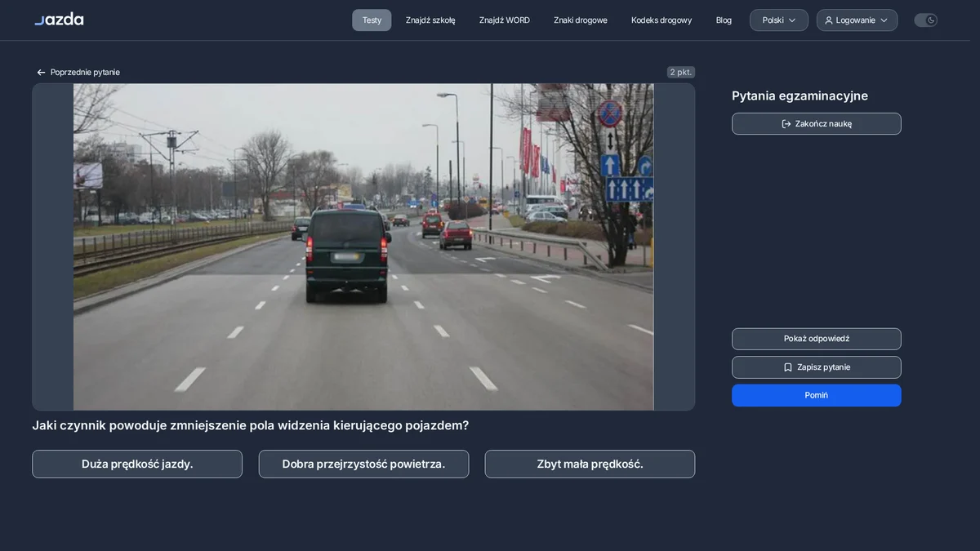
Task: Click the road traffic question image
Action: pos(363,247)
